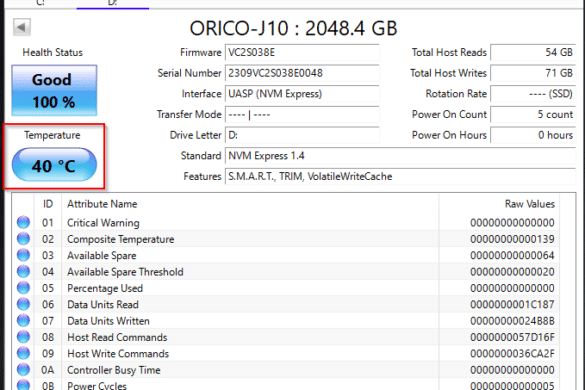585x390 pixels.
Task: Go back with the previous disk arrow
Action: [x=22, y=27]
